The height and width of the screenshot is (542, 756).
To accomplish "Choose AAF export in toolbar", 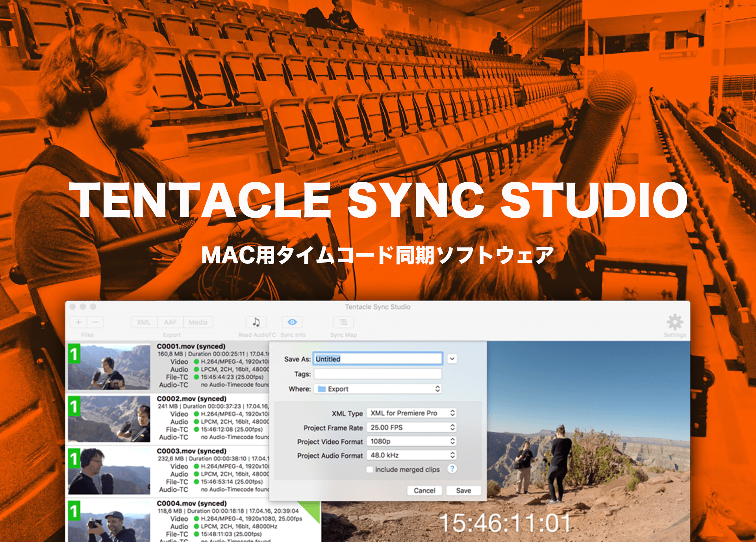I will pos(170,322).
